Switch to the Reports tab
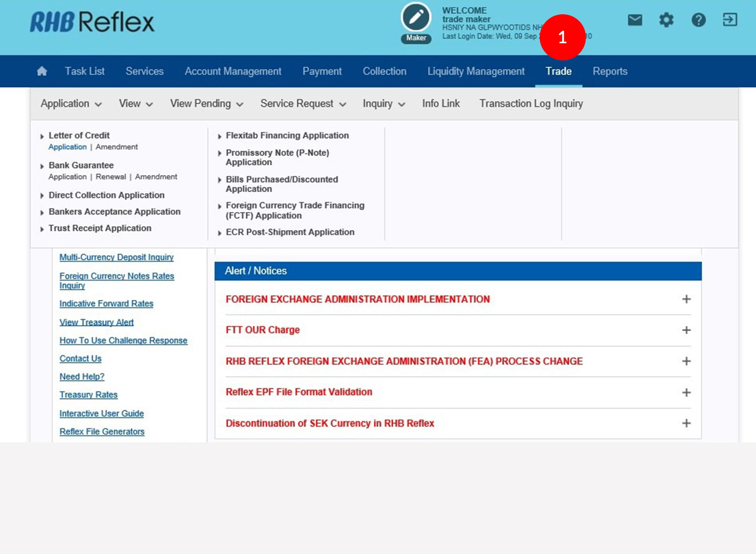Image resolution: width=756 pixels, height=554 pixels. click(x=609, y=71)
